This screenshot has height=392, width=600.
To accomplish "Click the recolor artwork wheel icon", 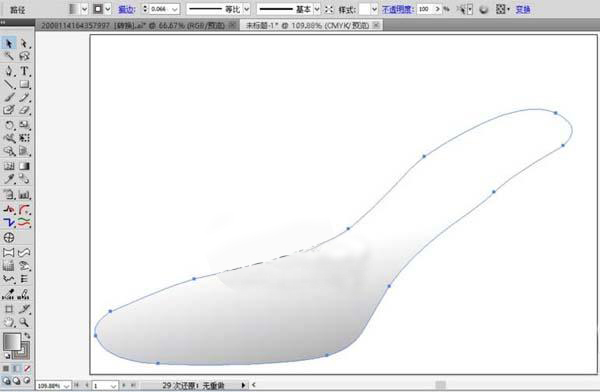I will coord(484,10).
